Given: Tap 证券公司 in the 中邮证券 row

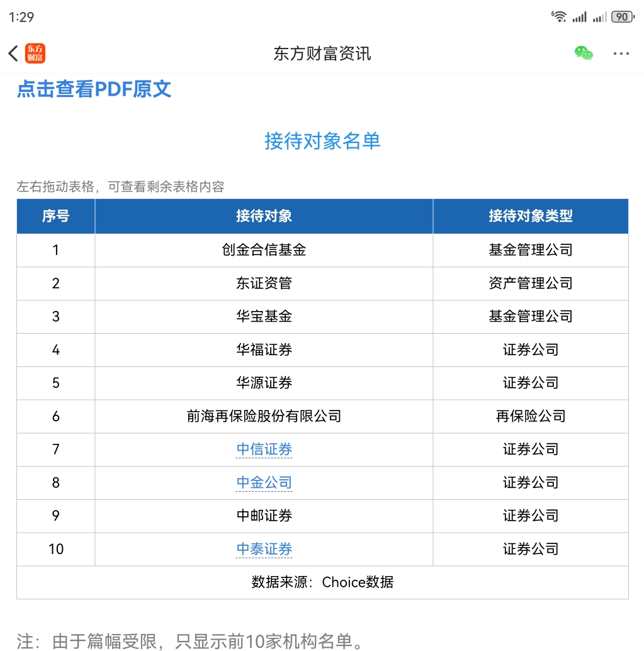Looking at the screenshot, I should (x=531, y=516).
